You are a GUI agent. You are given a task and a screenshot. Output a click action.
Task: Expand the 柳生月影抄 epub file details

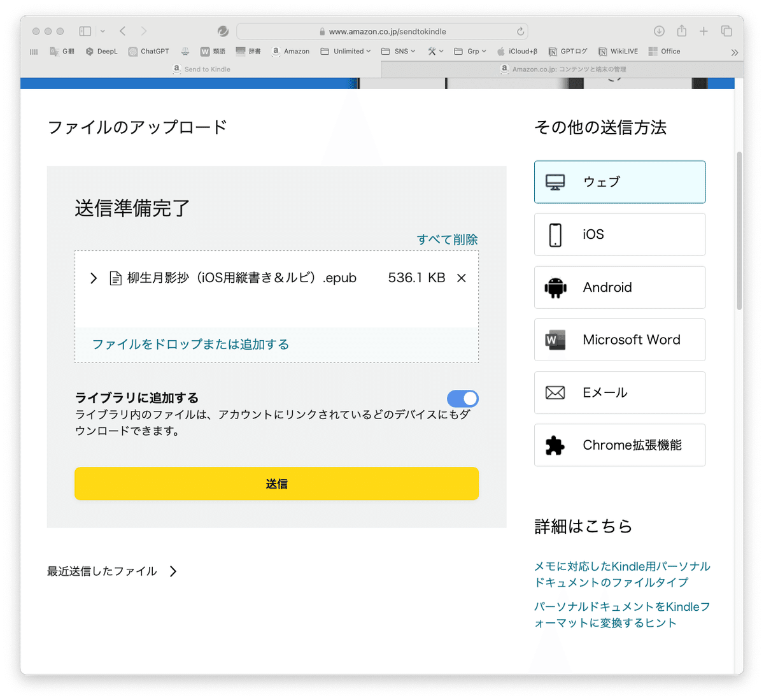pyautogui.click(x=94, y=278)
